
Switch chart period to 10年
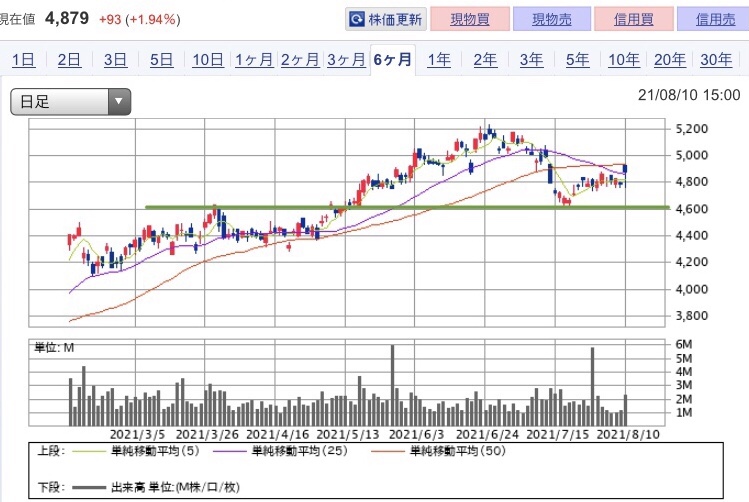(623, 60)
